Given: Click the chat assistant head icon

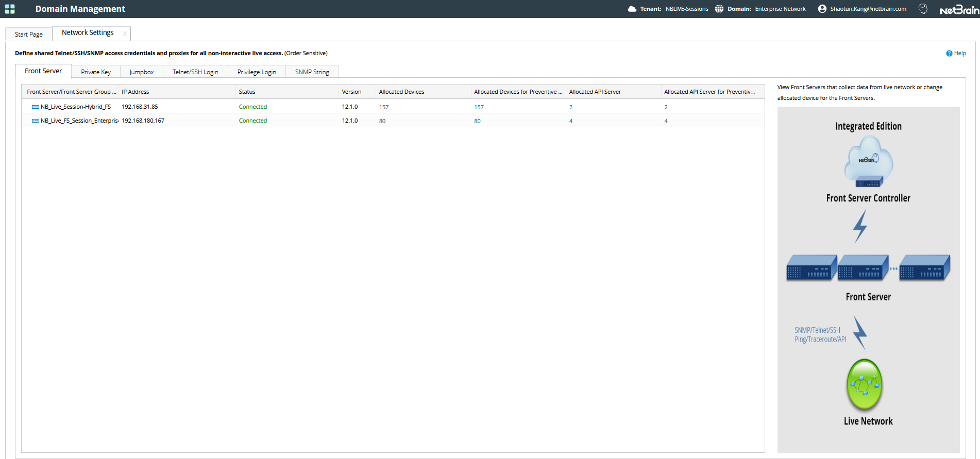Looking at the screenshot, I should pyautogui.click(x=923, y=9).
